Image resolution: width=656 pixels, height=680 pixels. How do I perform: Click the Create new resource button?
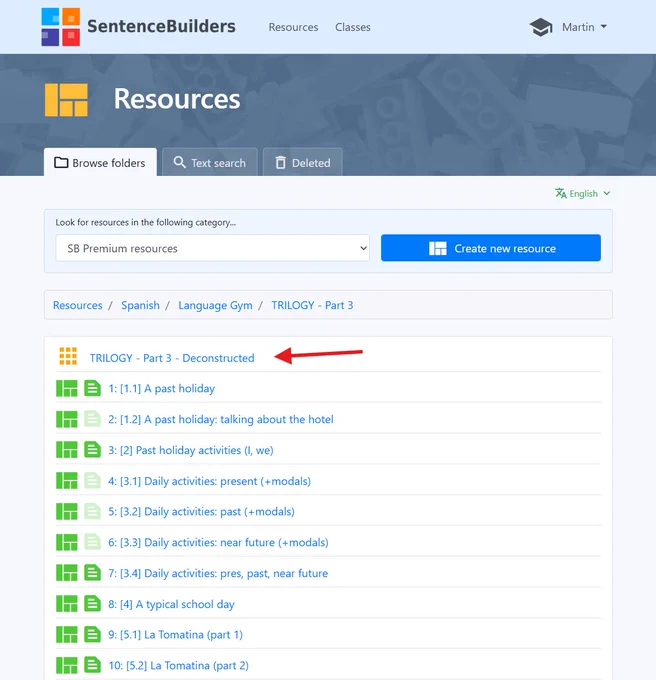click(491, 248)
